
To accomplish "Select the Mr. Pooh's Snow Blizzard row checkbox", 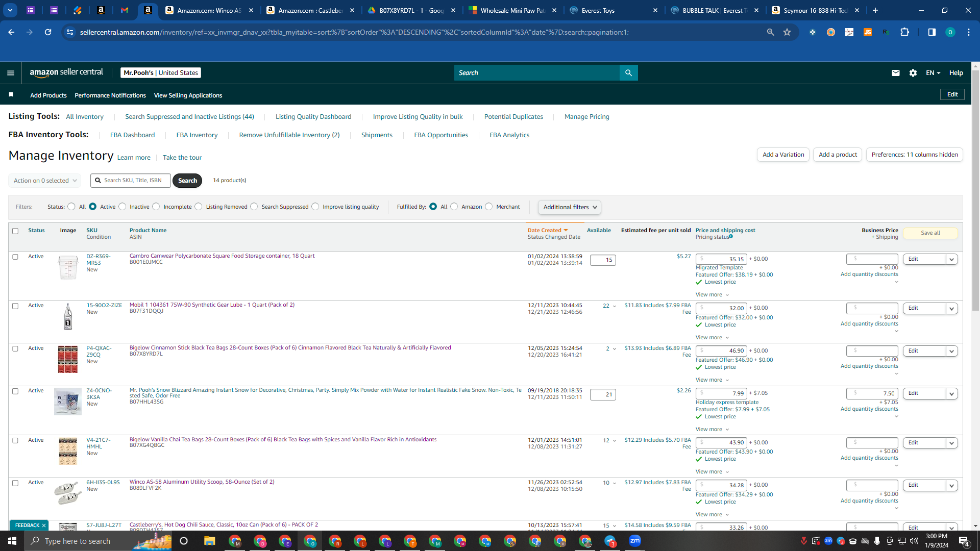I will tap(15, 391).
